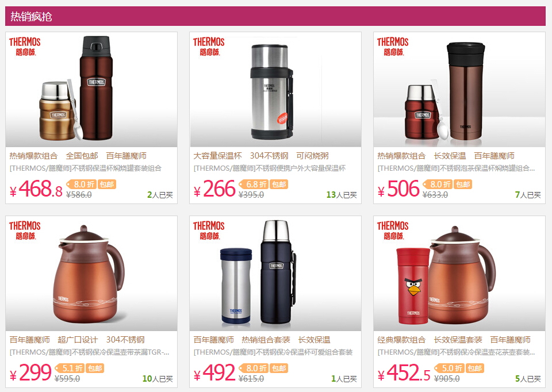552x392 pixels.
Task: Click THERMOS logo on the silver flask card
Action: coord(209,47)
